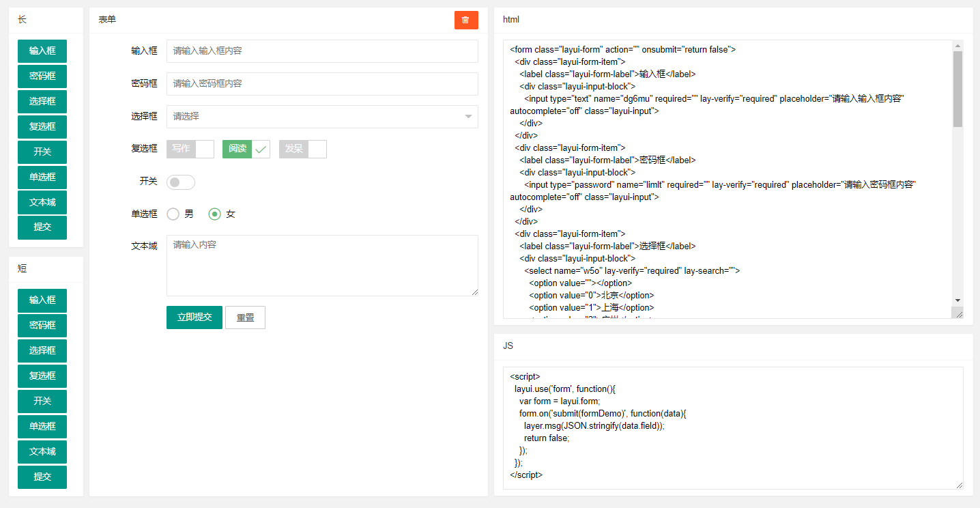Click the 提交 button in 长 panel
The image size is (980, 508).
coord(42,227)
